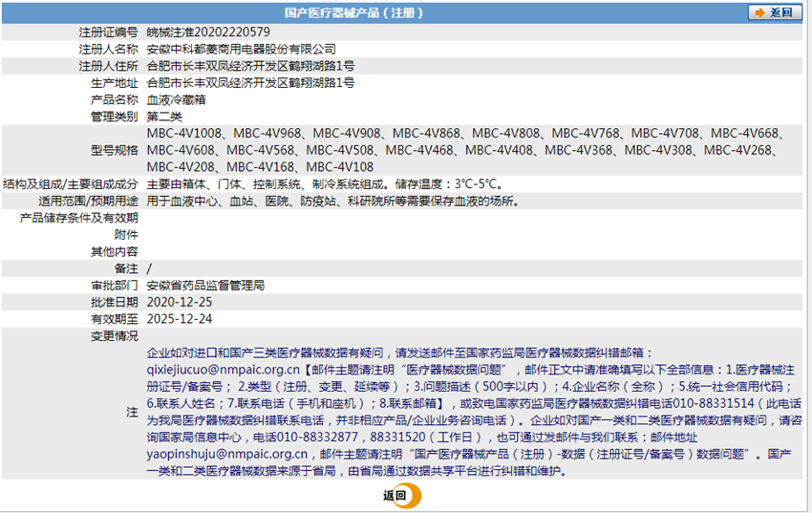Screen dimensions: 812x513
Task: Select approval date 2020-12-25
Action: tap(180, 302)
